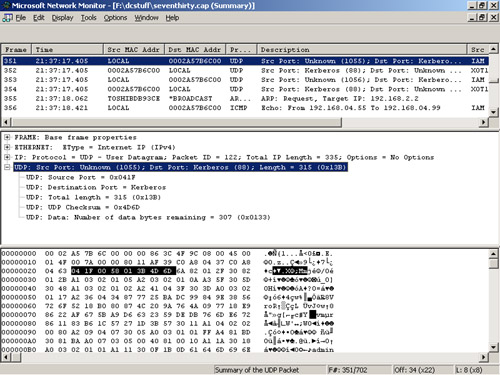This screenshot has height=375, width=500.
Task: Click the summary pane horizontal scrollbar thumb
Action: [177, 122]
